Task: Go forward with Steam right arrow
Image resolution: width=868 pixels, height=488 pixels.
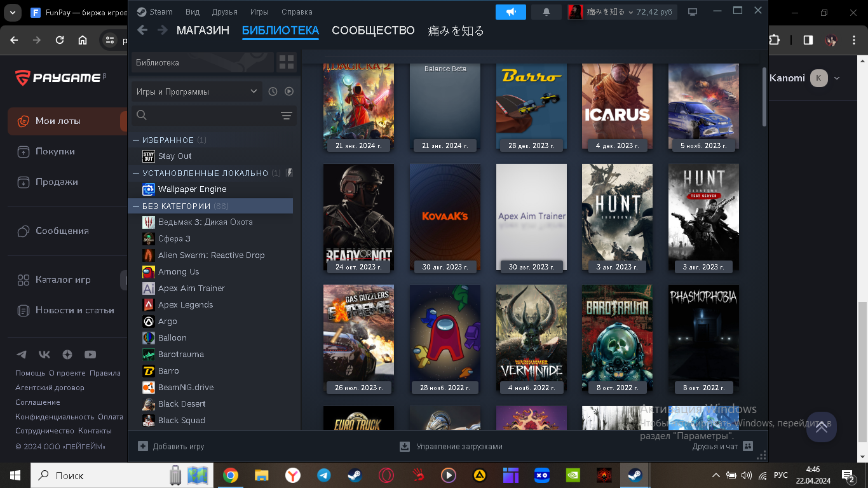Action: coord(163,30)
